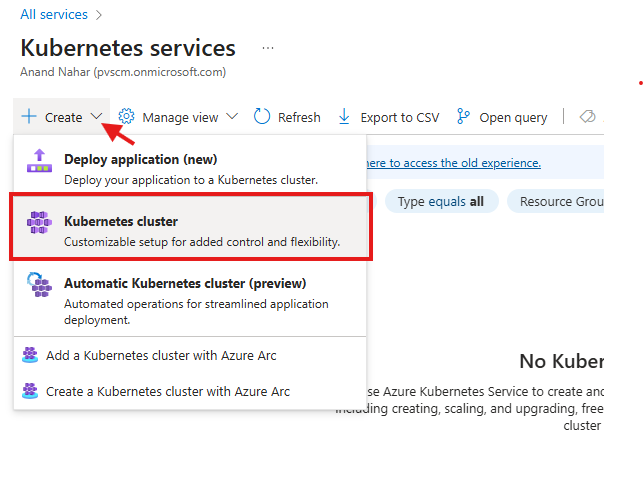
Task: Click the Refresh circular arrow icon
Action: click(262, 116)
